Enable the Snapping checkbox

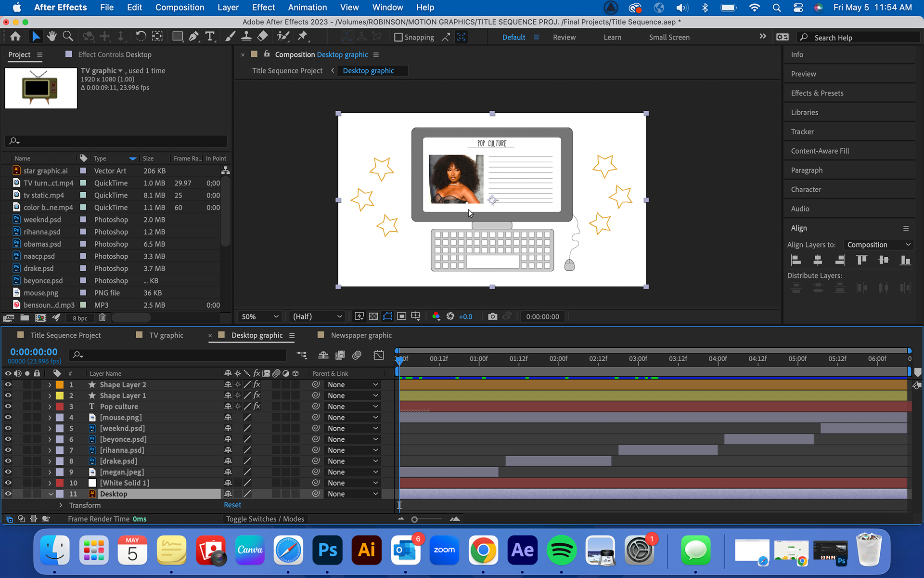point(398,37)
